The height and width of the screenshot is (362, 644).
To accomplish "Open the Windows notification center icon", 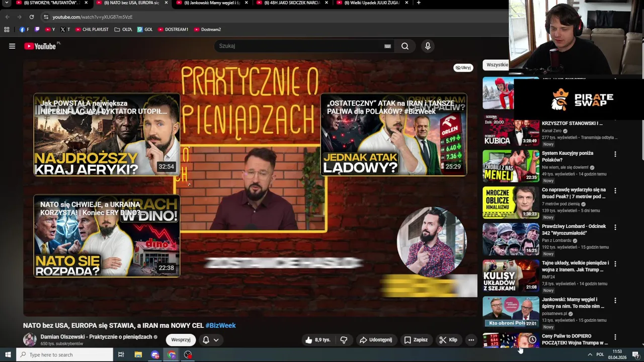I will pos(635,355).
